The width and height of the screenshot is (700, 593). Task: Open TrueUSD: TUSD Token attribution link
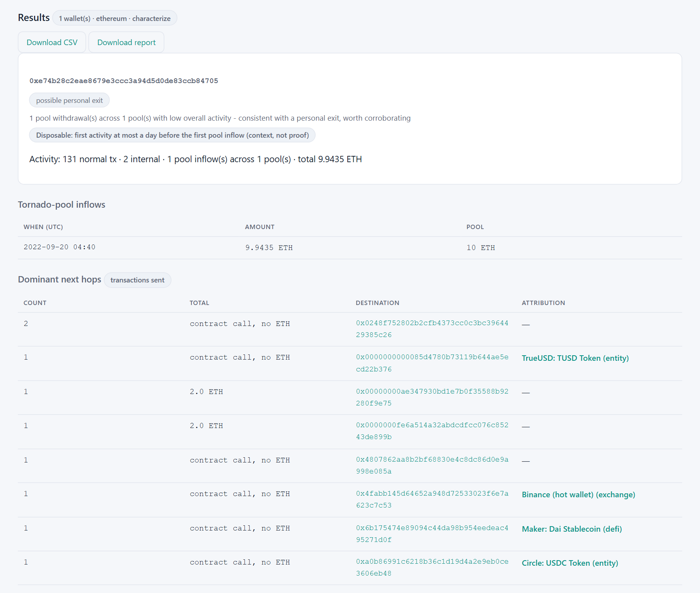click(575, 358)
